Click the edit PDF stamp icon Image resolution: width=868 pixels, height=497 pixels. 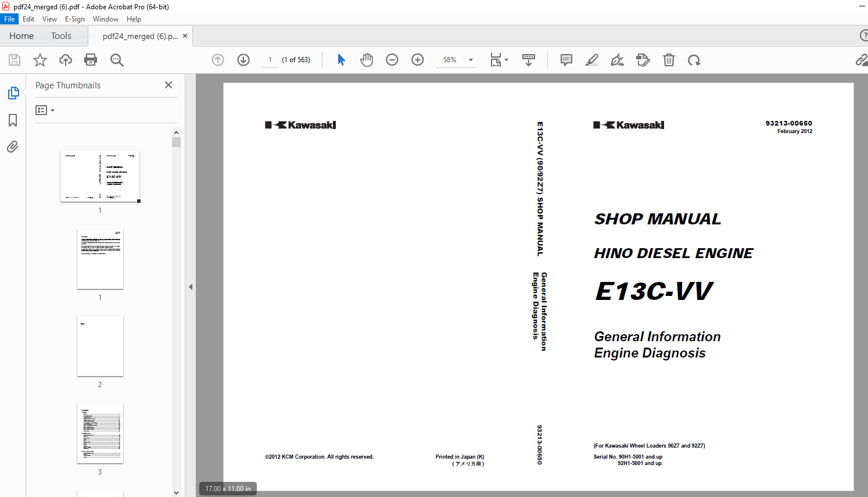[643, 60]
